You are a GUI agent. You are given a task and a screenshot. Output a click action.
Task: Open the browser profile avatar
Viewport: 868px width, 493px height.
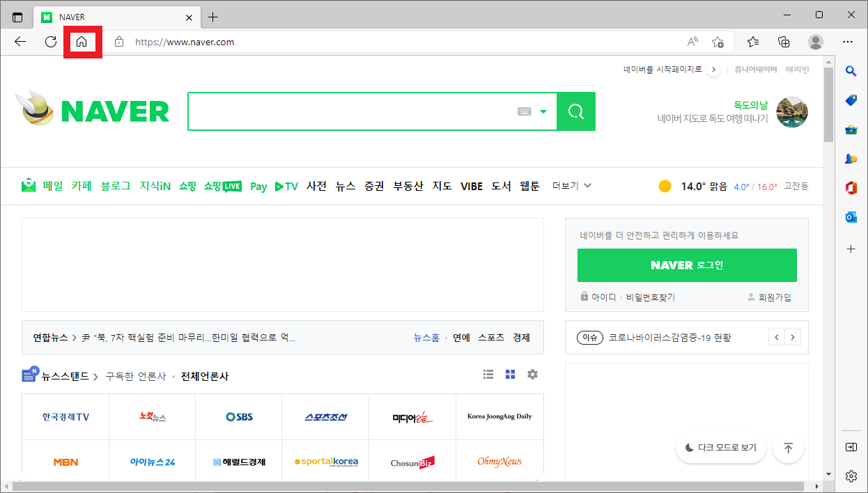pos(816,42)
